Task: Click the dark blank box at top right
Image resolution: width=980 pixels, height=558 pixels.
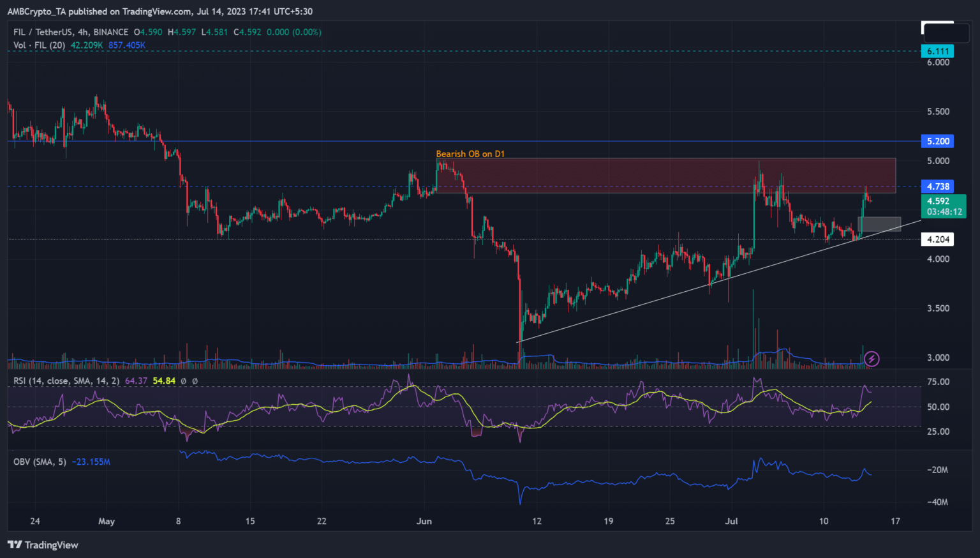Action: click(945, 32)
